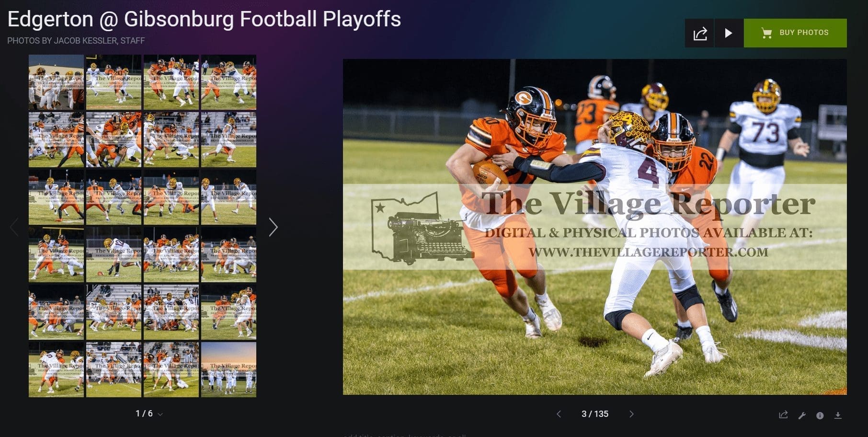
Task: Click the share photo icon below the image
Action: 783,415
